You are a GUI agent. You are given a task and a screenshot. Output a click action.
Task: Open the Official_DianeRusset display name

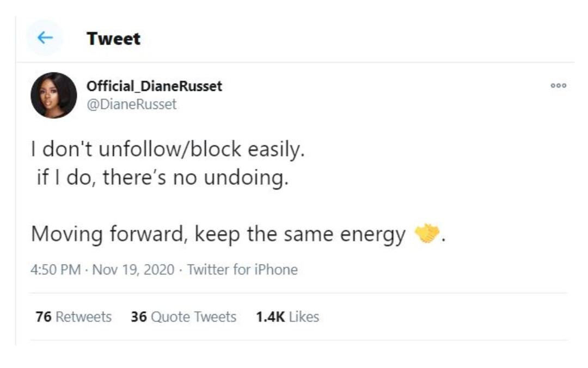click(154, 86)
